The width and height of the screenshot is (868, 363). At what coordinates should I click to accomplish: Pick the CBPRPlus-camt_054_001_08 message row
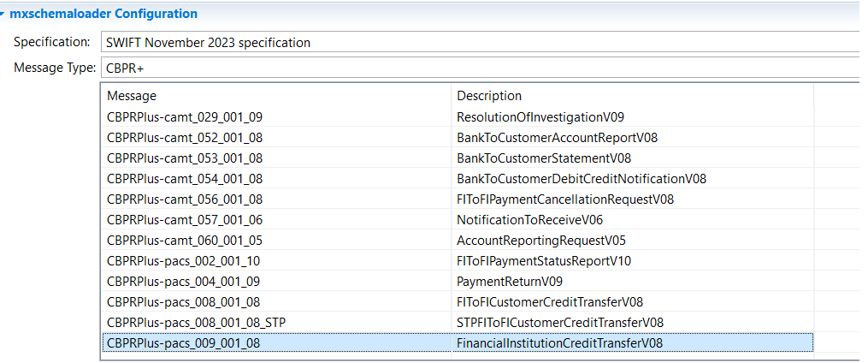click(183, 178)
